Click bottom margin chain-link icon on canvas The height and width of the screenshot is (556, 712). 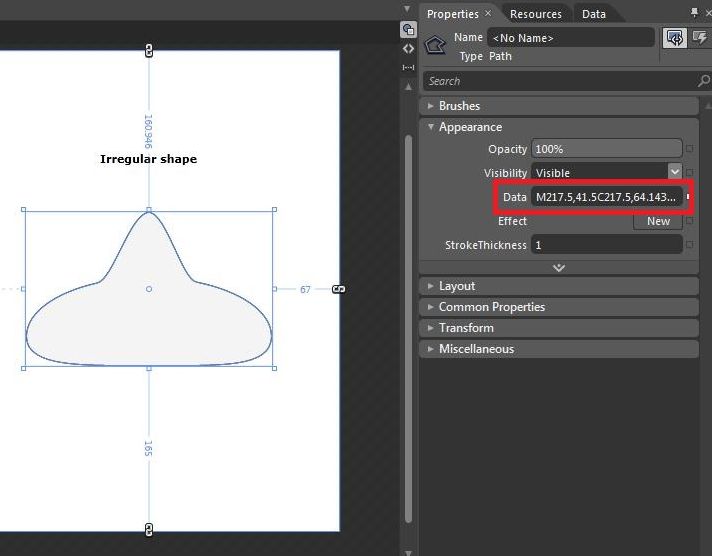(x=148, y=530)
